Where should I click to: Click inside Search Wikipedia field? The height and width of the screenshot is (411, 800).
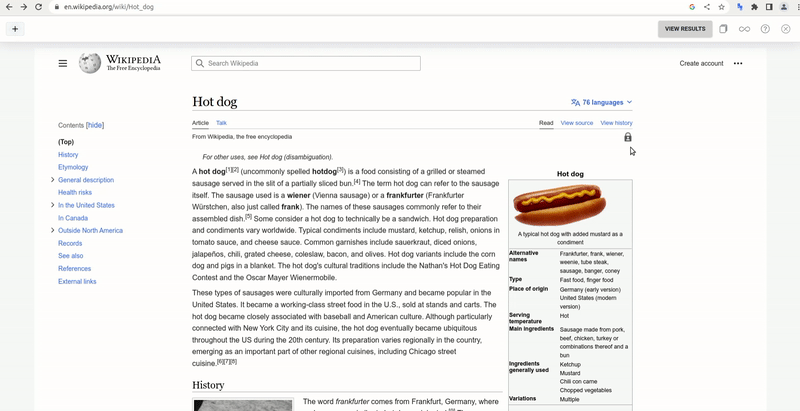tap(306, 63)
